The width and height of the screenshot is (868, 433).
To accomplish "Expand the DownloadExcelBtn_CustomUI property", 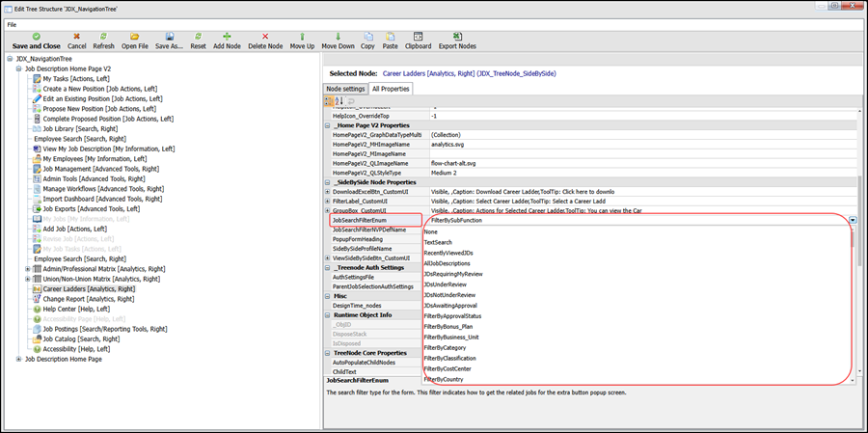I will coord(327,192).
